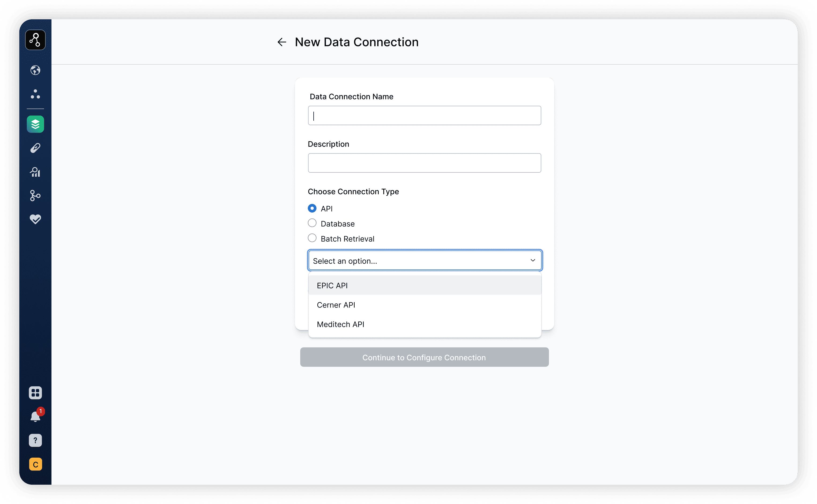Open the heart checkmark icon in sidebar
817x504 pixels.
35,219
